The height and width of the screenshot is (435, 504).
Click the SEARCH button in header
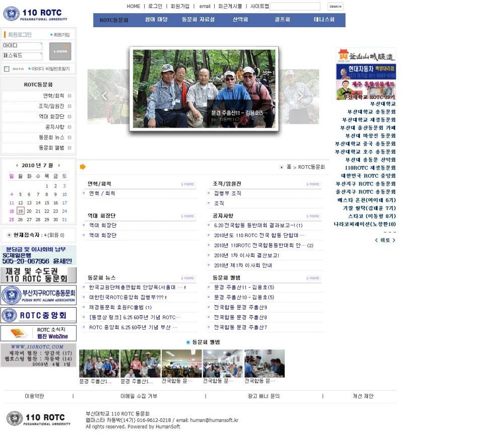point(335,7)
